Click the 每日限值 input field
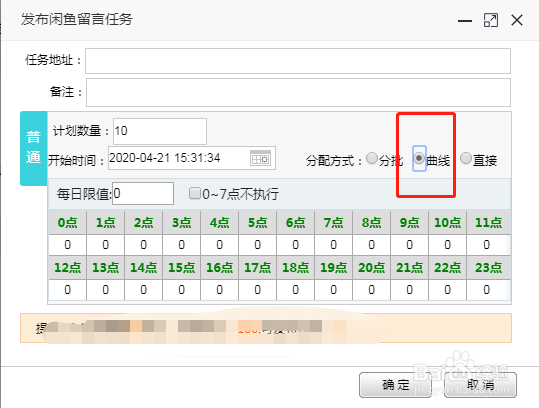Image resolution: width=539 pixels, height=408 pixels. (143, 194)
